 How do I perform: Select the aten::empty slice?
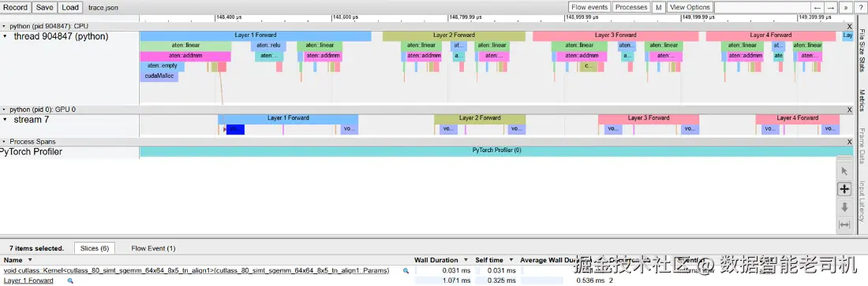coord(163,66)
